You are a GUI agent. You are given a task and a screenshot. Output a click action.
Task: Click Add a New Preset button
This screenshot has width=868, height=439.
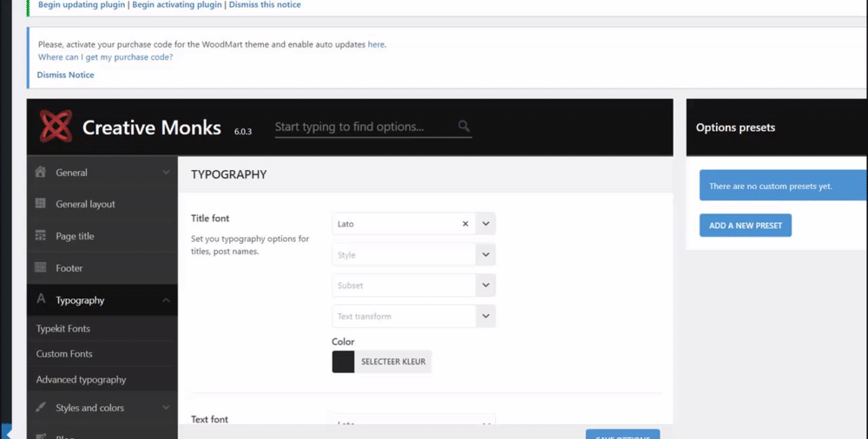(745, 226)
